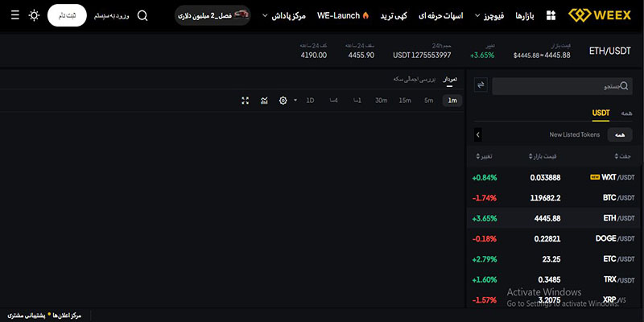Select the 15m timeframe

coord(405,101)
